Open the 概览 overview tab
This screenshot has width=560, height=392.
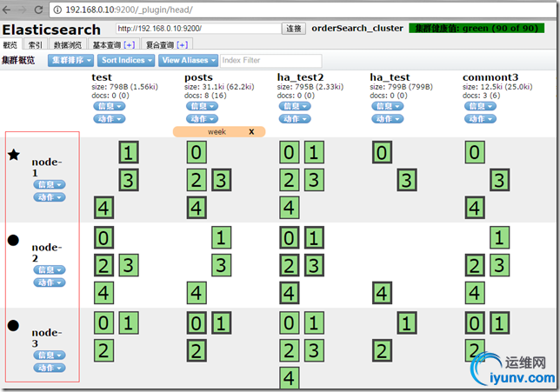(10, 44)
